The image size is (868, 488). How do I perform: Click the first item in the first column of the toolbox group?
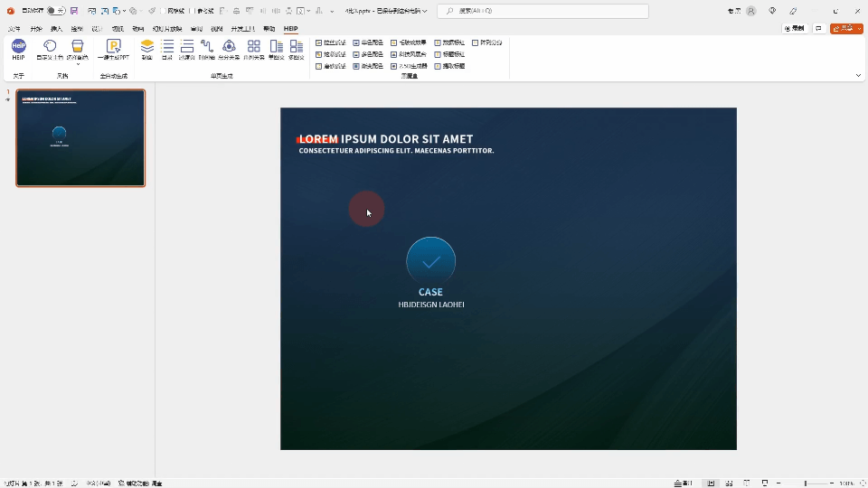pos(331,42)
